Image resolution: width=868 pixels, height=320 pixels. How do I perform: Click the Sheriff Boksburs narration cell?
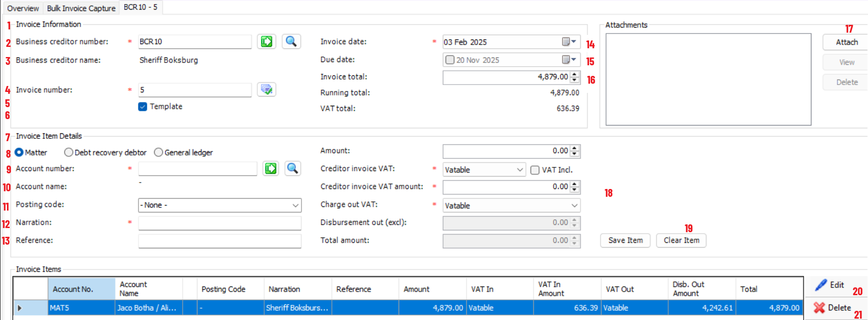[298, 308]
